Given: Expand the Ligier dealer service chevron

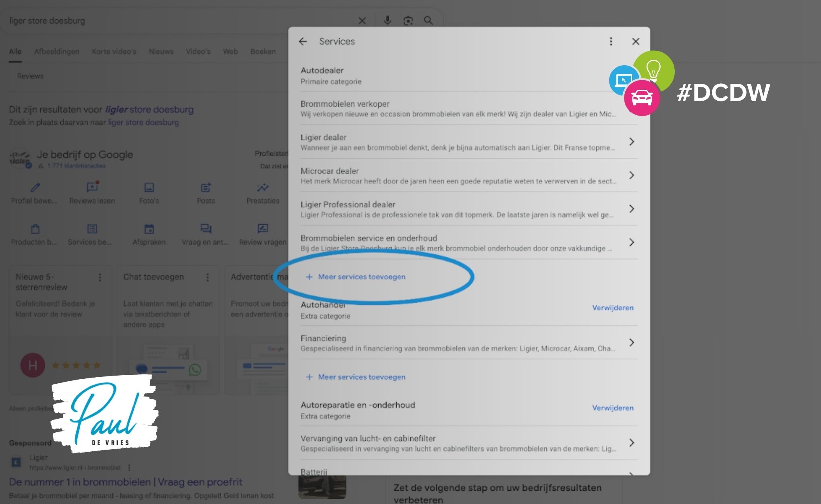Looking at the screenshot, I should [x=631, y=142].
